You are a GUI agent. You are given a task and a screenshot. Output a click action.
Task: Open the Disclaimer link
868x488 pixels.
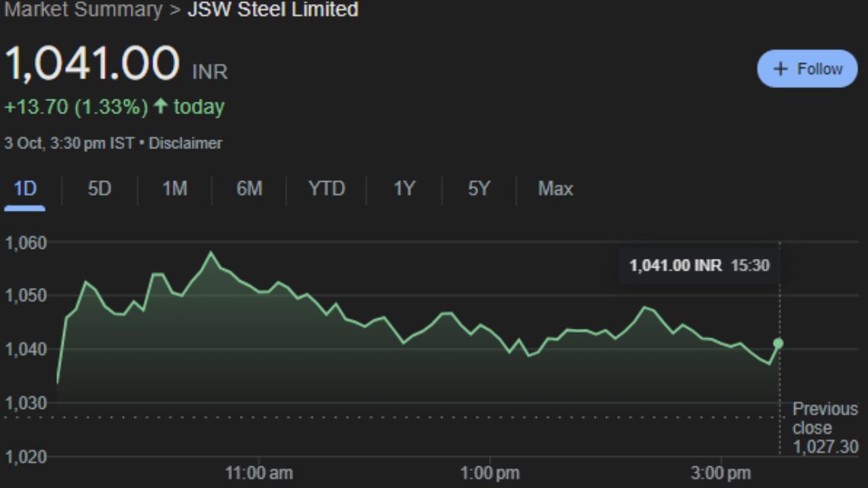click(x=185, y=144)
